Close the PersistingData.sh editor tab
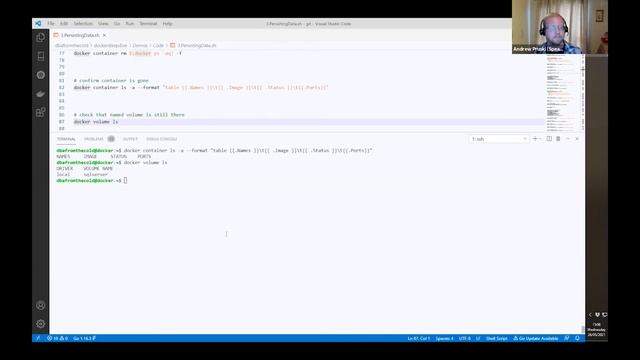 point(104,36)
